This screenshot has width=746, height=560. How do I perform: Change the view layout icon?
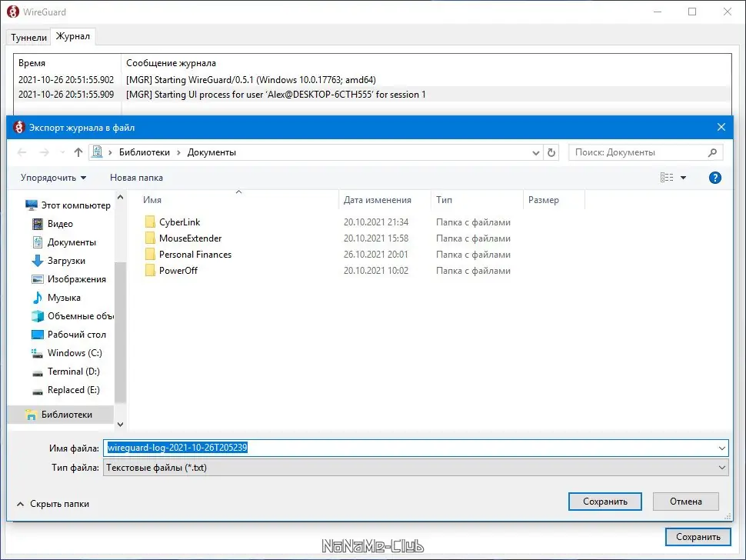tap(667, 178)
